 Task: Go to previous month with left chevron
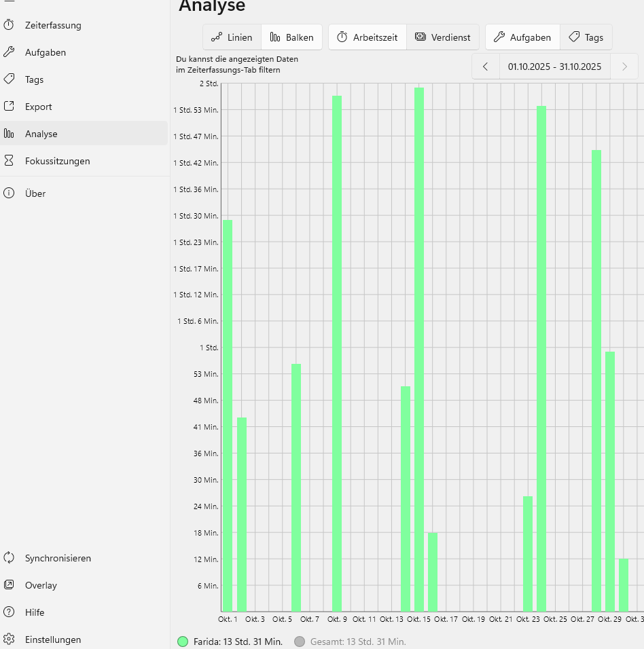tap(485, 67)
